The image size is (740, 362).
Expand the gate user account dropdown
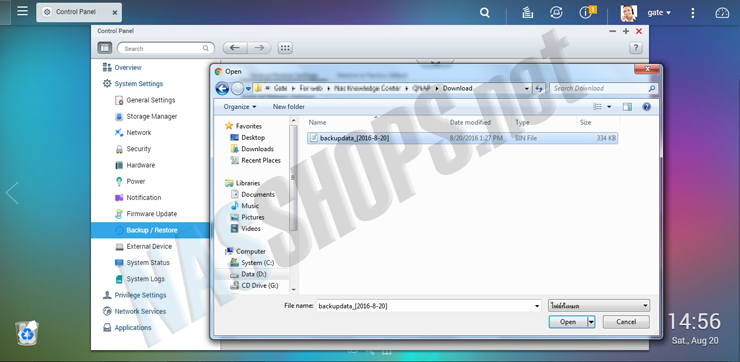pos(659,13)
